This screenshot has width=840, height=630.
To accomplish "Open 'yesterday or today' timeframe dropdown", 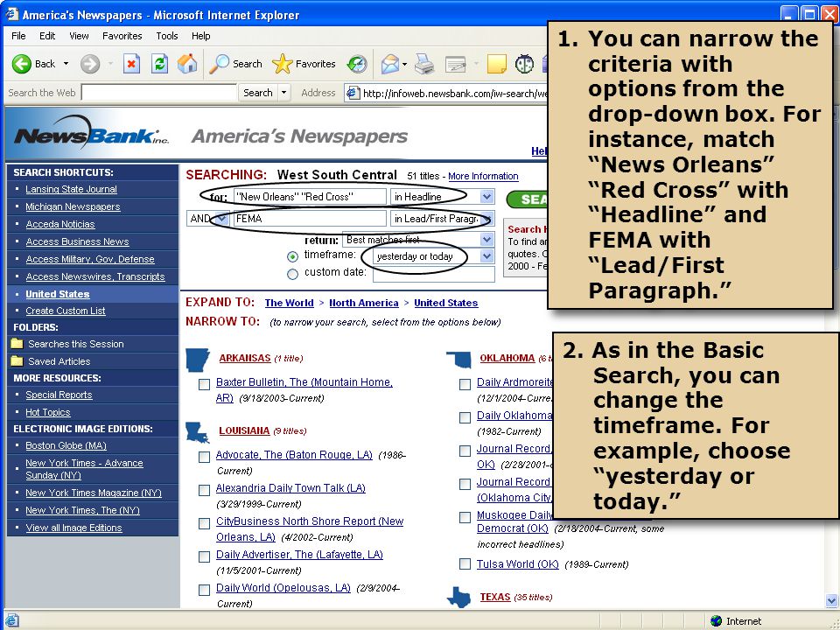I will [433, 256].
